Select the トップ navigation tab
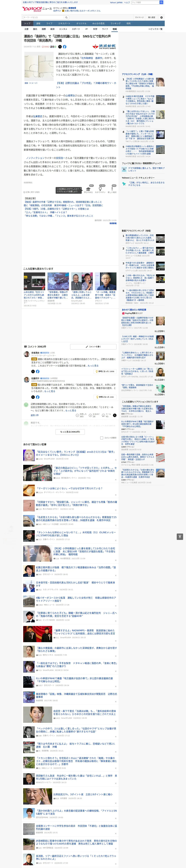 pos(27,24)
